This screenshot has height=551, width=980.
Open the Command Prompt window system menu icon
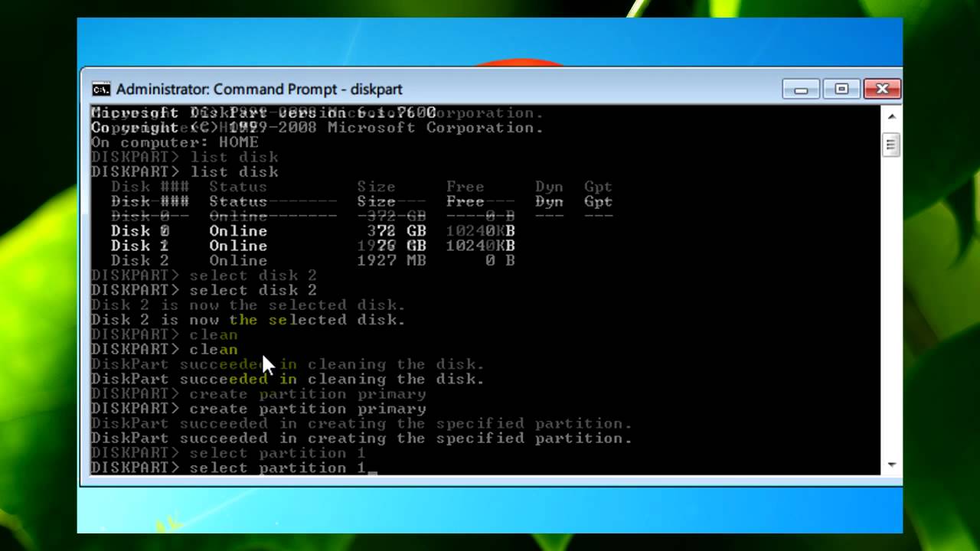pos(101,90)
